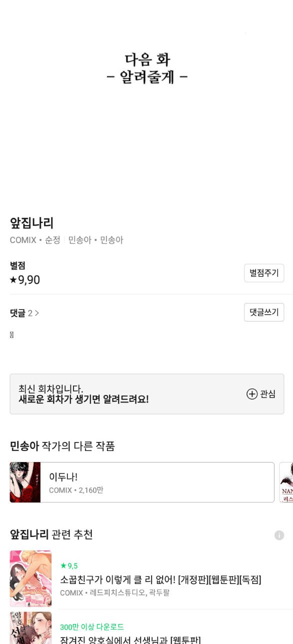
Task: Select the 이두나! title text
Action: [x=63, y=477]
